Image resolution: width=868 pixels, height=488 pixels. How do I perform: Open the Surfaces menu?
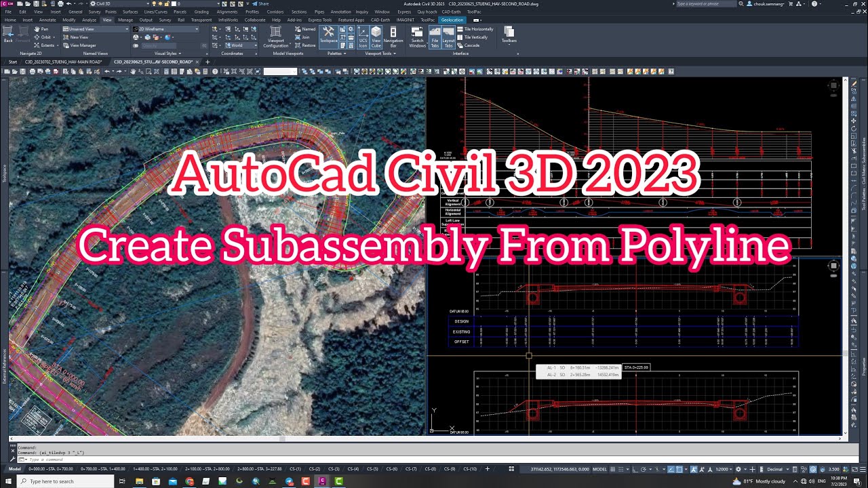point(130,12)
